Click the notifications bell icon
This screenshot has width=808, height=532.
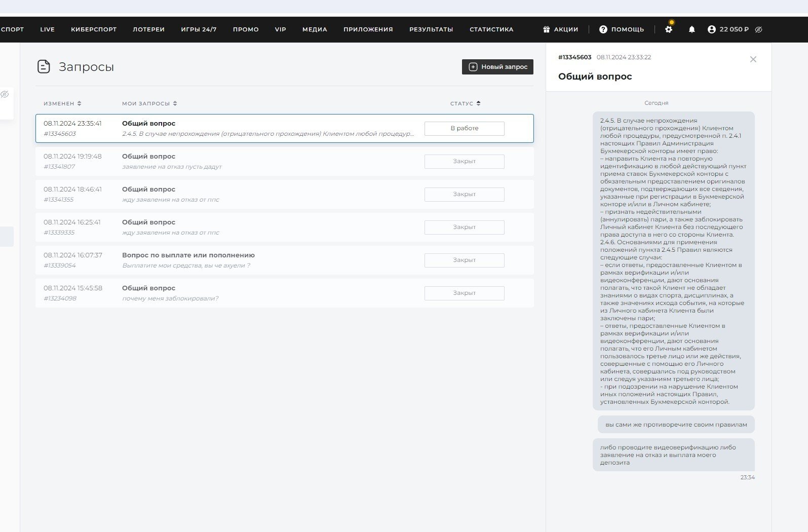point(691,29)
